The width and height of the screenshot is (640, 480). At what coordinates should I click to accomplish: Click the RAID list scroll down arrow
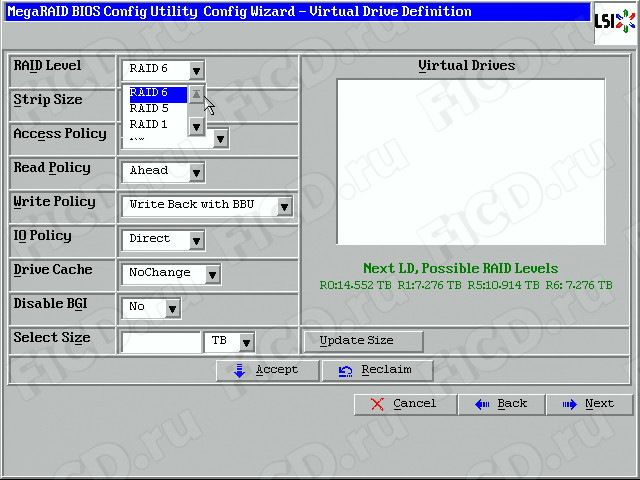196,127
